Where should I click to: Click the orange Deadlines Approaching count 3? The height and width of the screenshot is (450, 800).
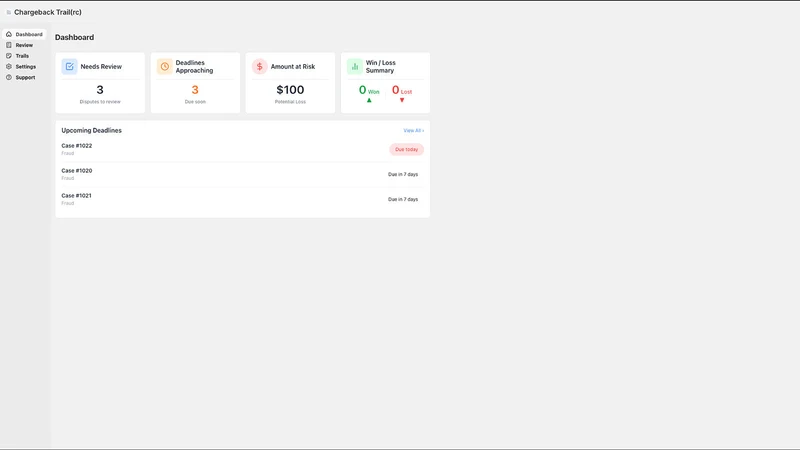coord(195,90)
